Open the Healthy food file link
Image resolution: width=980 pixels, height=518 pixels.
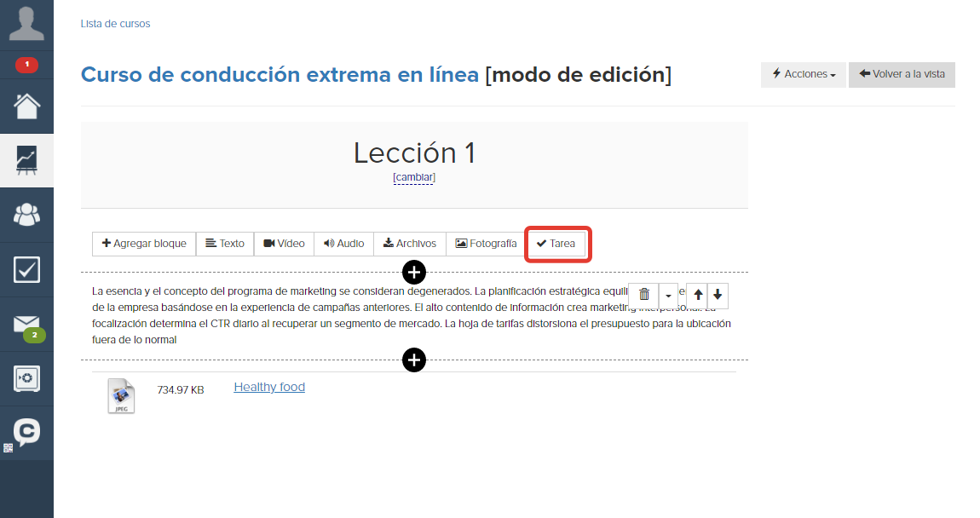pyautogui.click(x=269, y=387)
